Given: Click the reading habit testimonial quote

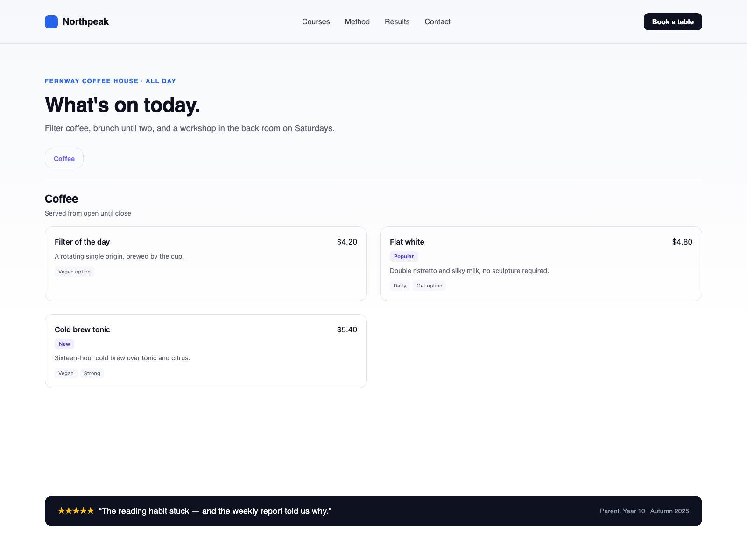Looking at the screenshot, I should [215, 511].
